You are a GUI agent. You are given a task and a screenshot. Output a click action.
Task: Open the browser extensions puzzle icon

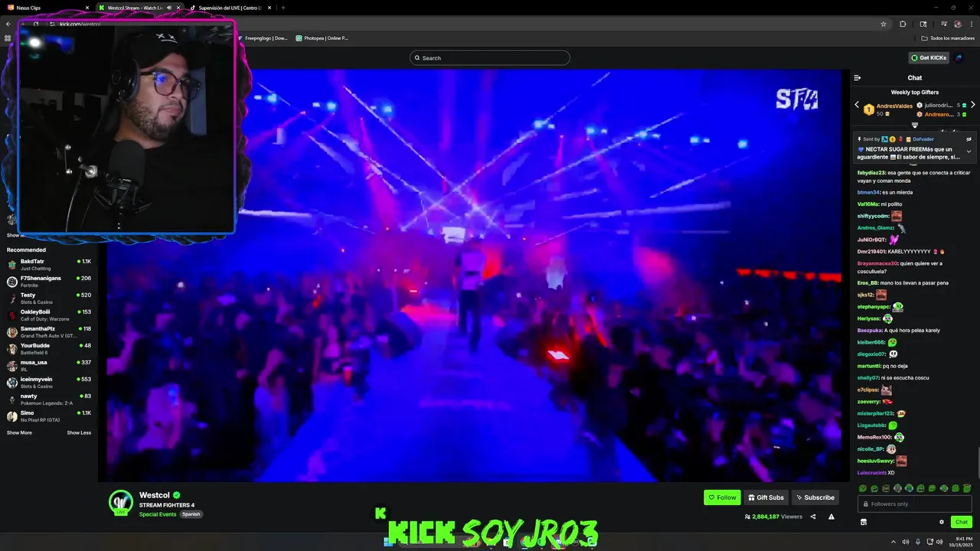(903, 24)
